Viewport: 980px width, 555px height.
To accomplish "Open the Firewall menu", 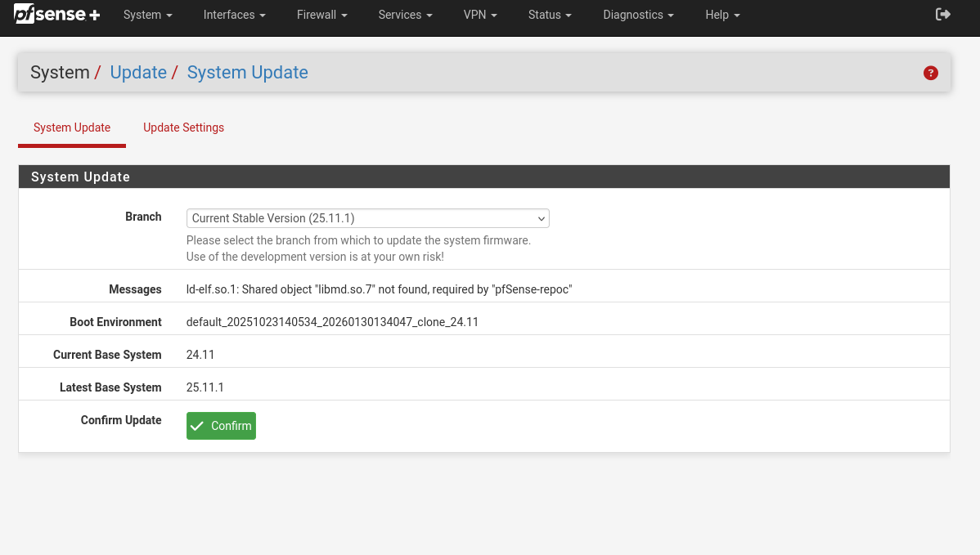I will pyautogui.click(x=321, y=15).
